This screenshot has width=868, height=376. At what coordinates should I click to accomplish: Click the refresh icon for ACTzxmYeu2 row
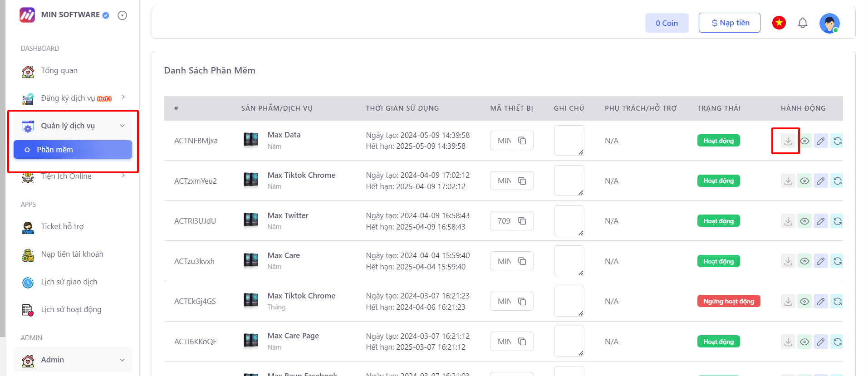coord(837,181)
